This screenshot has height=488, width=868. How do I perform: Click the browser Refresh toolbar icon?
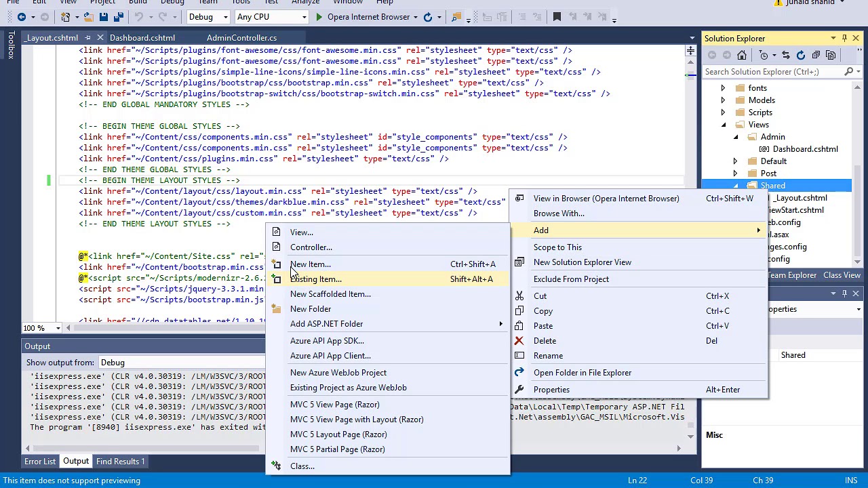pyautogui.click(x=428, y=17)
